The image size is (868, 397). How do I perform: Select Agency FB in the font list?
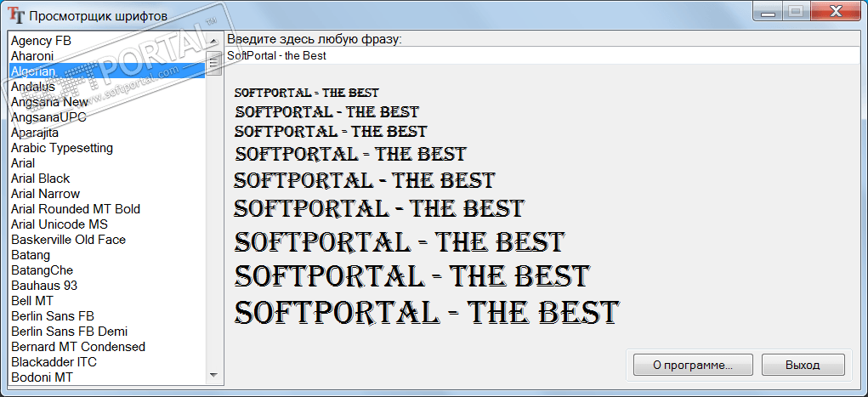coord(107,41)
